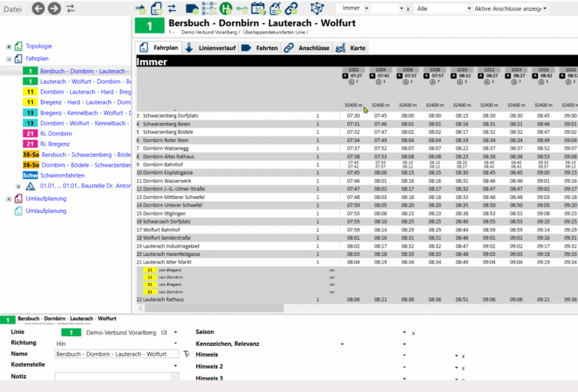Click the construction warning icon for Baustelle
The width and height of the screenshot is (578, 392).
pos(30,187)
